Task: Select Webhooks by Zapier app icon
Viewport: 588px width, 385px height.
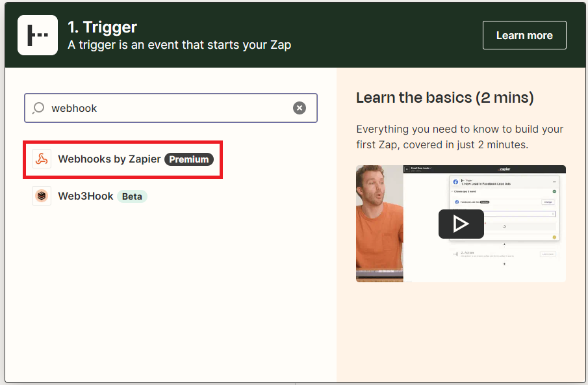Action: tap(42, 159)
